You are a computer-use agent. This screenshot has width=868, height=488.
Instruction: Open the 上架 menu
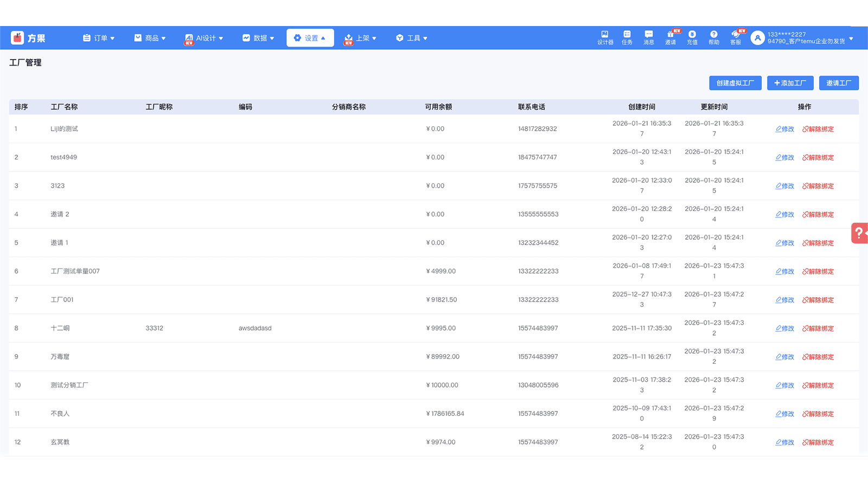(x=361, y=38)
